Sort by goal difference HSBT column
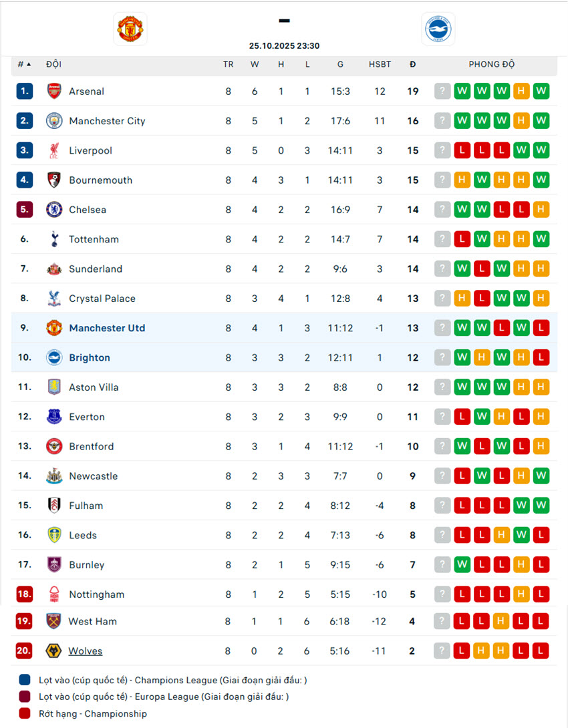This screenshot has height=728, width=568. (380, 64)
